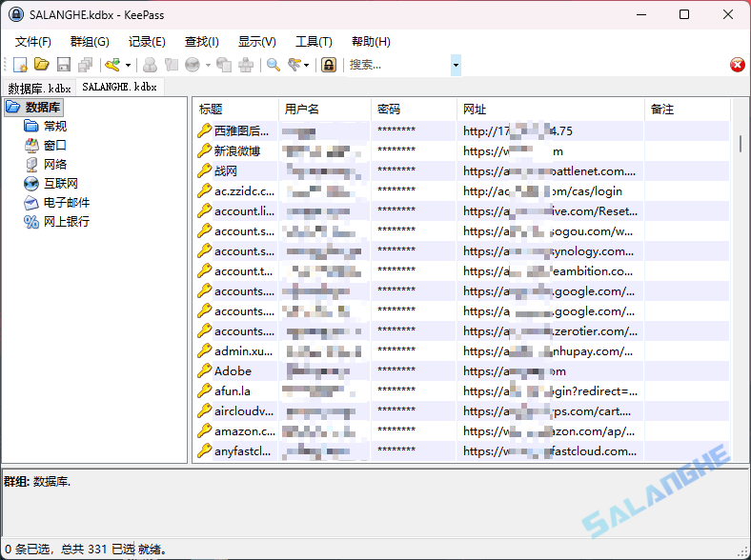Click the key icon beside amazon.c...
Viewport: 751px width, 560px height.
tap(205, 431)
